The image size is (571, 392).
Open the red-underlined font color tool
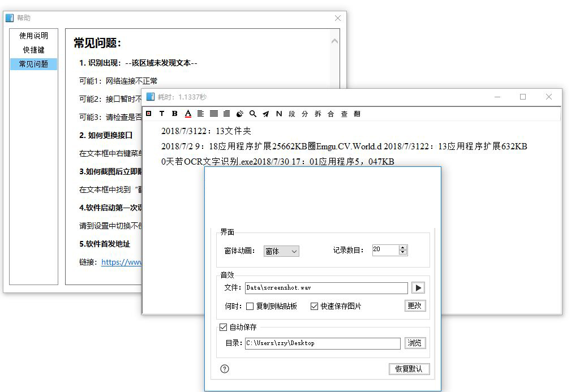[x=188, y=114]
